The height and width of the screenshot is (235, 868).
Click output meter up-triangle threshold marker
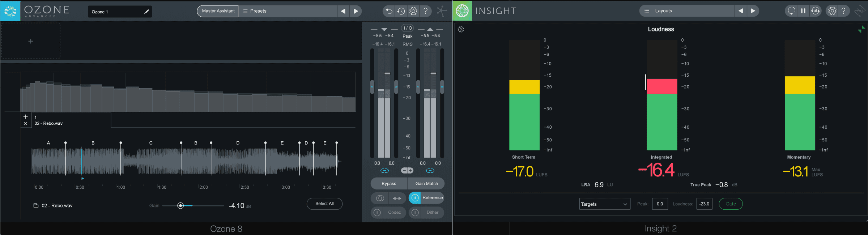click(x=430, y=29)
